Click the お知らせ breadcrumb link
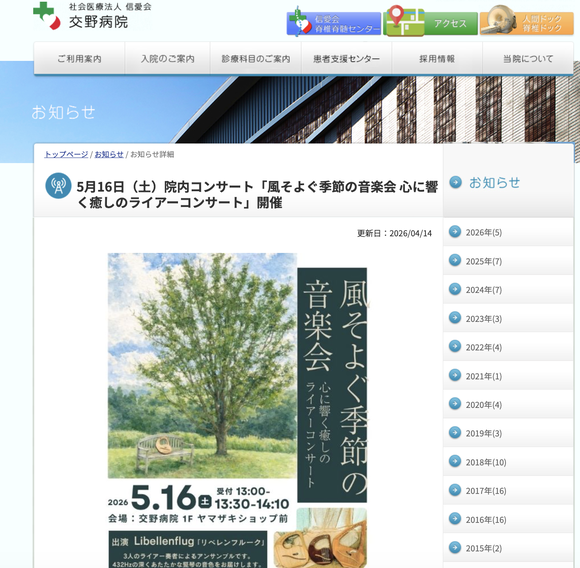The width and height of the screenshot is (580, 568). (109, 154)
